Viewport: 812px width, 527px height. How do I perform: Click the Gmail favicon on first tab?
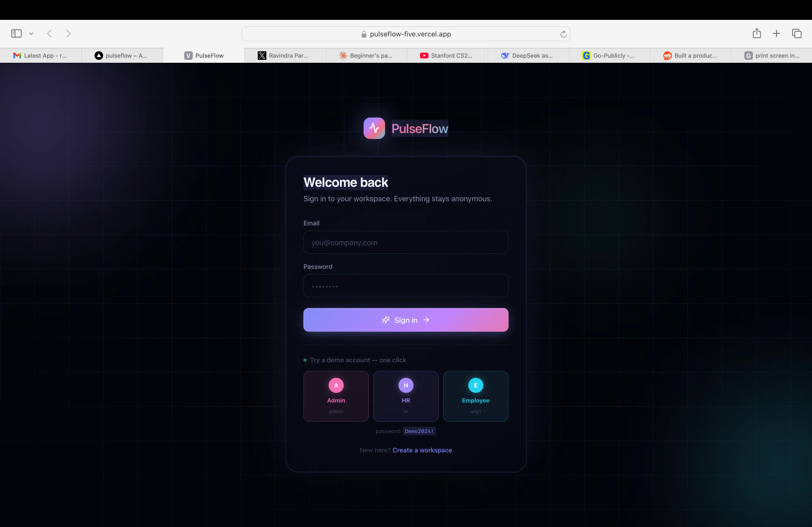pos(17,55)
